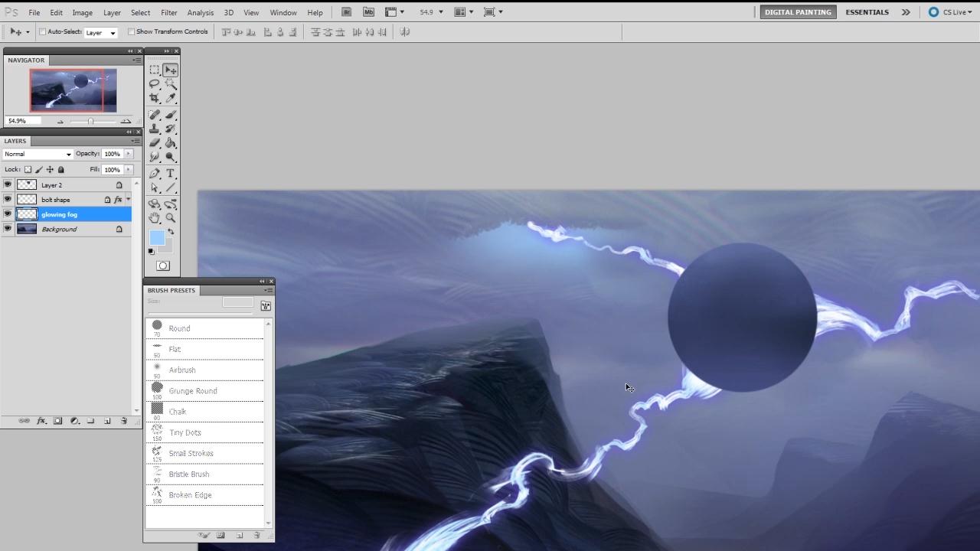Select the Crop tool
The image size is (980, 551).
(x=155, y=99)
